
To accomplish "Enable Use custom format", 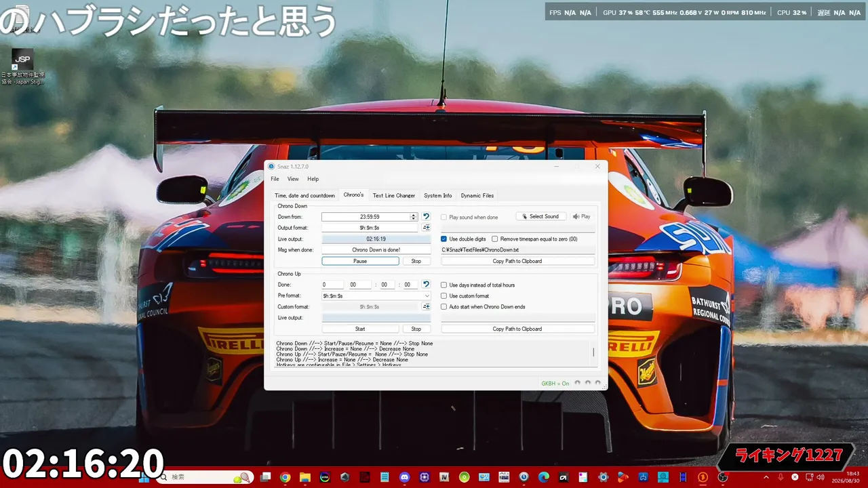I will [x=444, y=296].
